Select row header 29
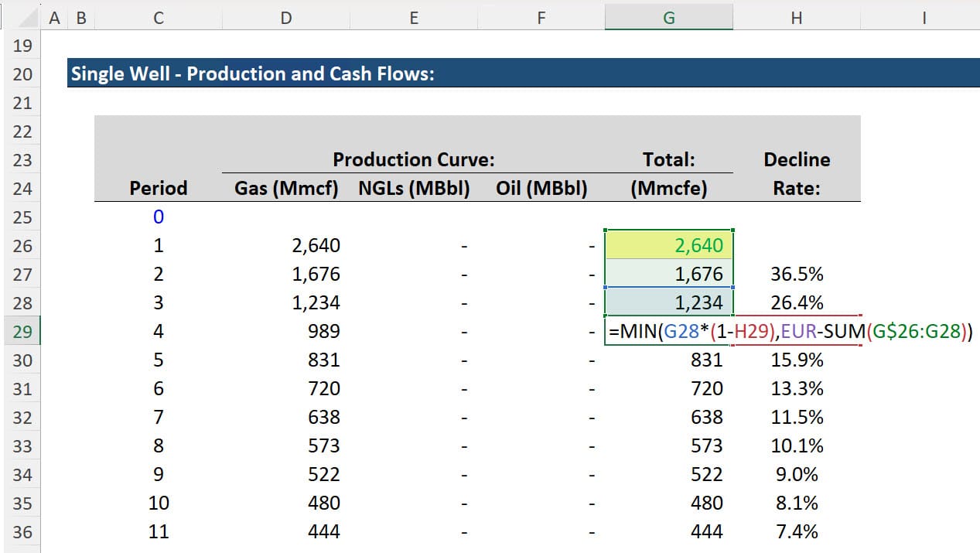This screenshot has width=980, height=553. coord(22,330)
